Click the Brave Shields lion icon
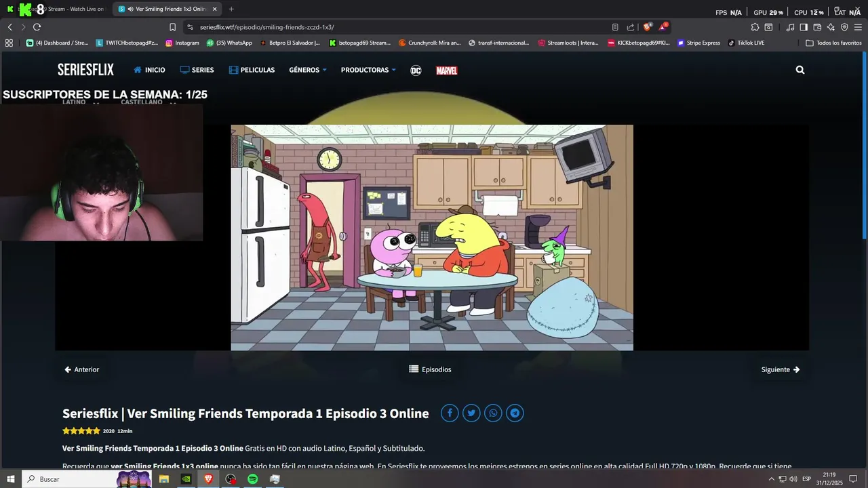The height and width of the screenshot is (488, 868). click(x=647, y=27)
